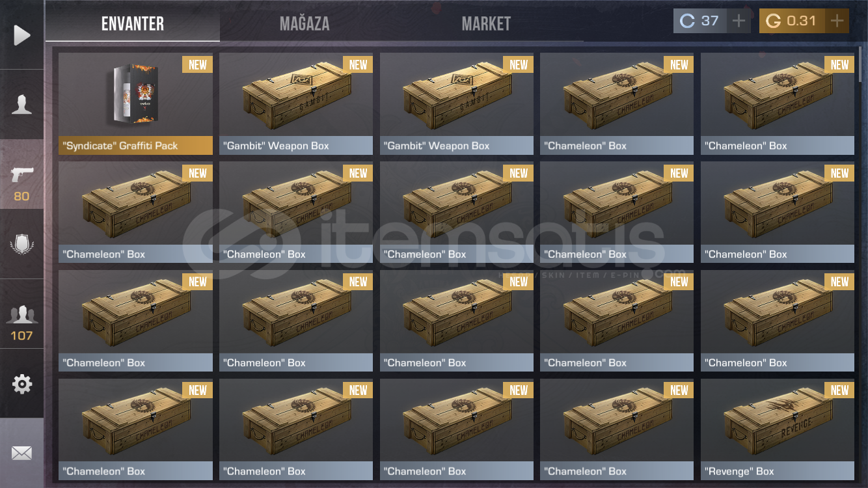Open the profile silhouette icon
The width and height of the screenshot is (868, 488).
22,104
